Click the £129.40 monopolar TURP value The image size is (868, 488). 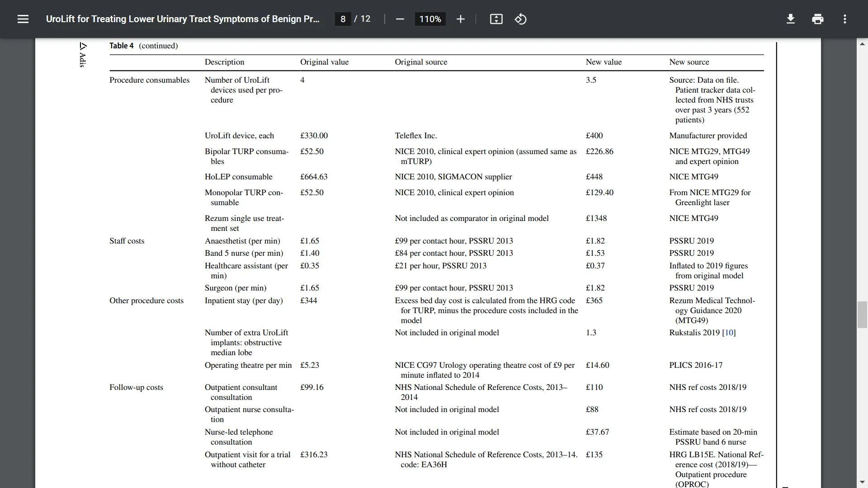coord(599,192)
